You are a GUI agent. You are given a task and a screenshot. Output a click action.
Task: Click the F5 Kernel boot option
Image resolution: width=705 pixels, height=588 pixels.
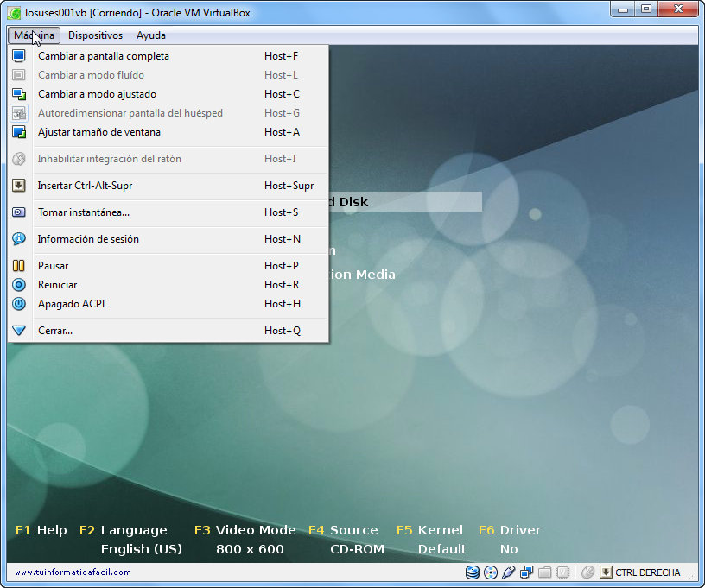pos(429,530)
